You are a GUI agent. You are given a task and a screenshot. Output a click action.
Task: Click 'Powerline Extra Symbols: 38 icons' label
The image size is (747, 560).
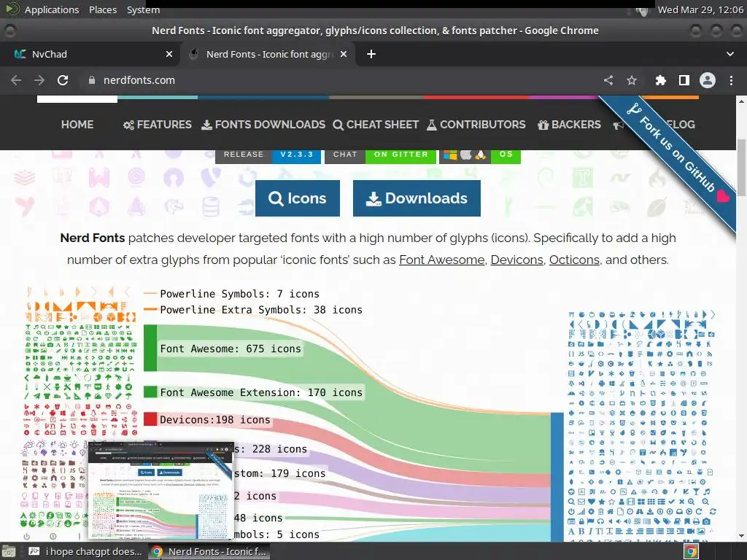(261, 310)
